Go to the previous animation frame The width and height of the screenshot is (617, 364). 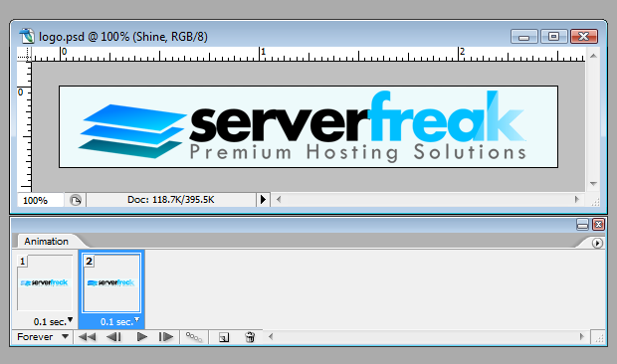[114, 337]
